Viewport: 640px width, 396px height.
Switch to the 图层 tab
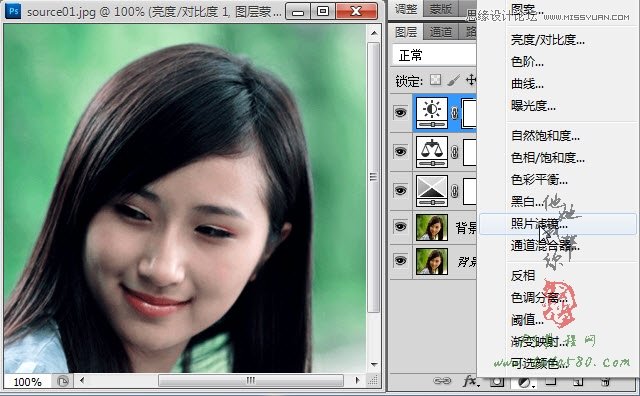click(406, 32)
